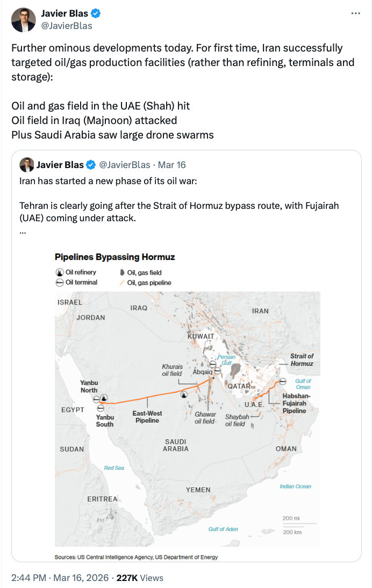Click the refinery icon near Yanbu North
The image size is (372, 588).
point(104,398)
